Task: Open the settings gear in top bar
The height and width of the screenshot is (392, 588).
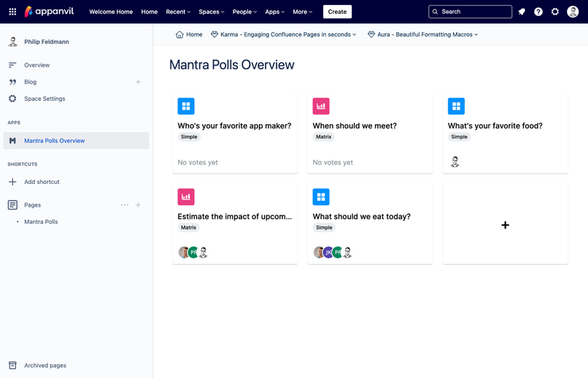Action: (x=555, y=12)
